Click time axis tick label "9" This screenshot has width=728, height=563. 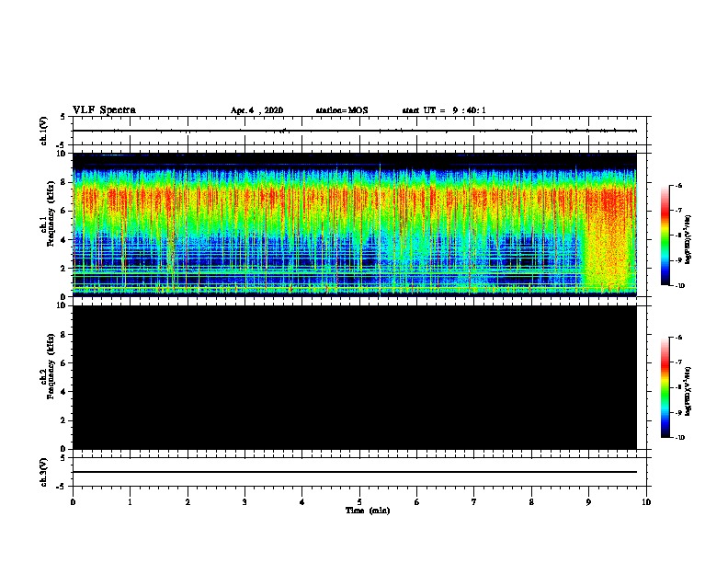pos(588,502)
